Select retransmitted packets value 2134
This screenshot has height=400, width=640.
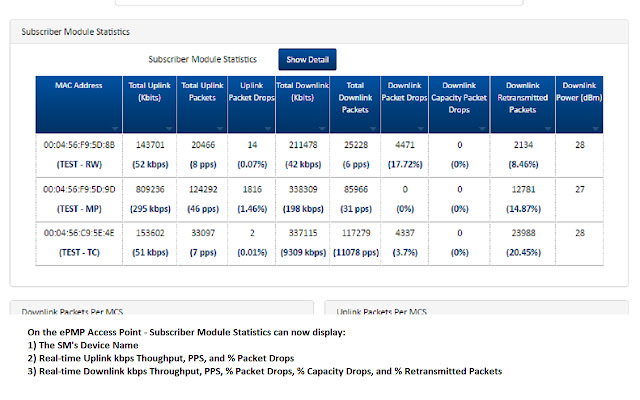click(523, 145)
